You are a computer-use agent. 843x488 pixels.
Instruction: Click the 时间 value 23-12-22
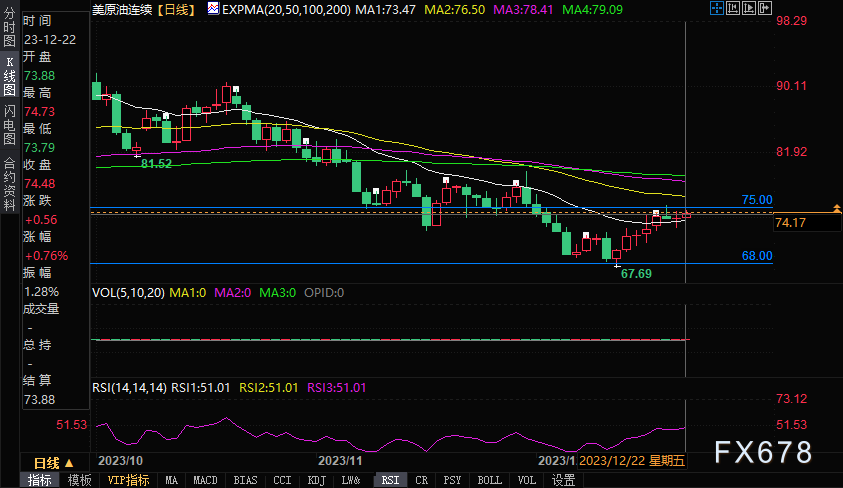50,40
